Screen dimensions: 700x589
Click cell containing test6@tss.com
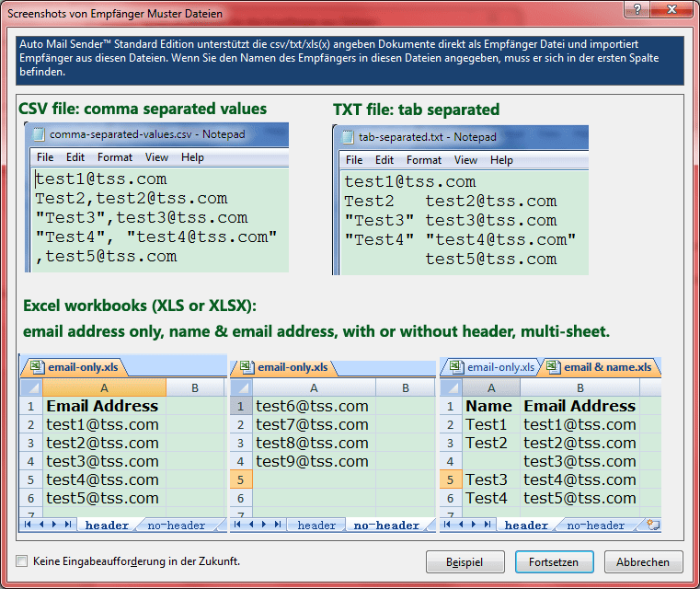314,406
